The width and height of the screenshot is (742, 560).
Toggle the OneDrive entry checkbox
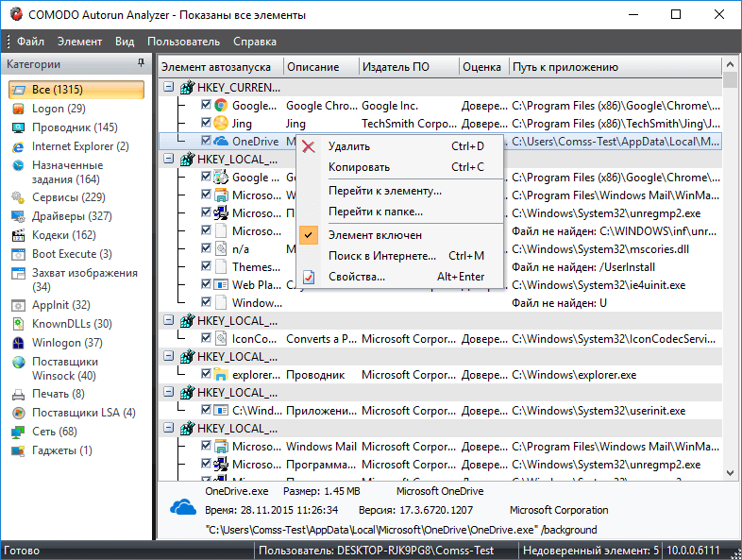pos(206,141)
